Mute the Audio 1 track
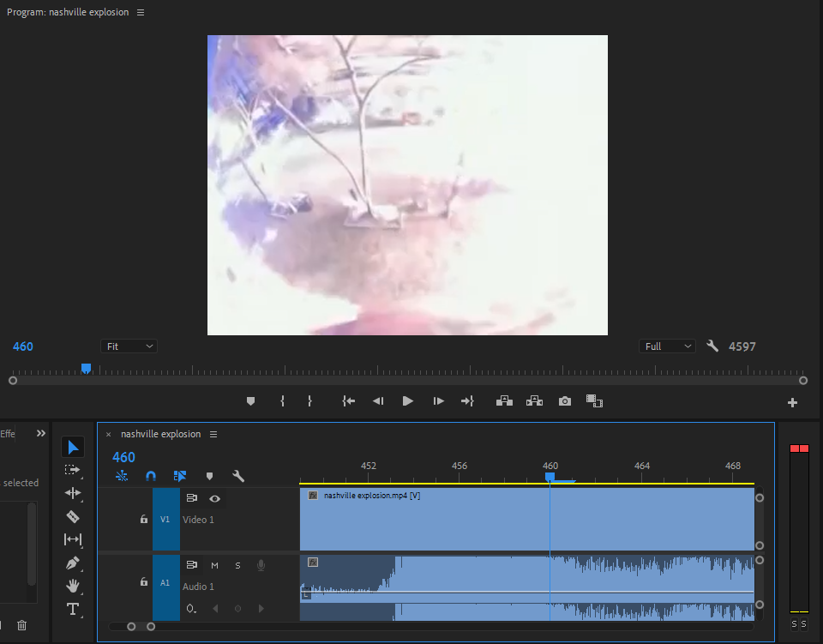Viewport: 823px width, 644px height. click(214, 565)
